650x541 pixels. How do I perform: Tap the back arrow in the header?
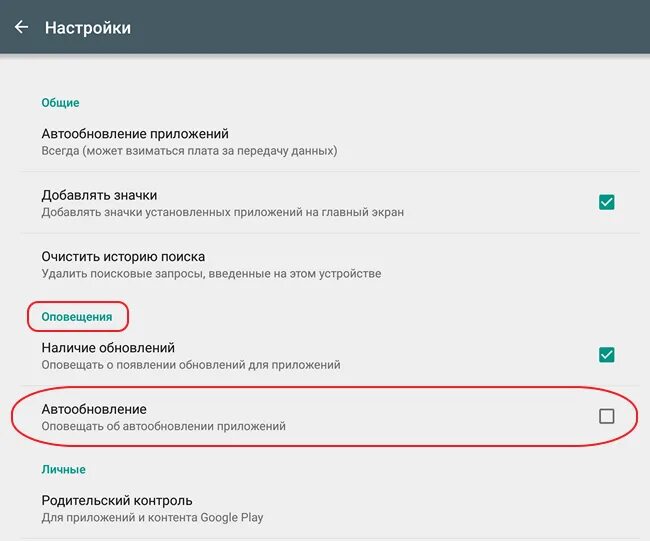tap(21, 27)
